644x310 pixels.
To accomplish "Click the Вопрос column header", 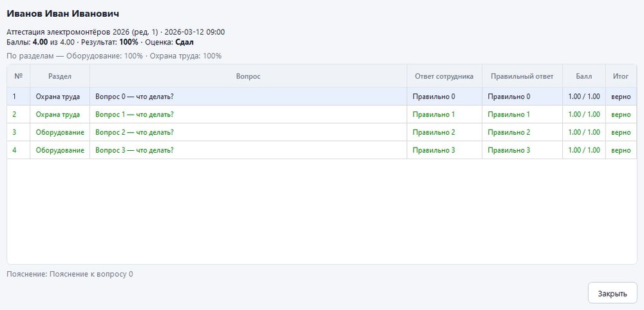I will click(248, 76).
